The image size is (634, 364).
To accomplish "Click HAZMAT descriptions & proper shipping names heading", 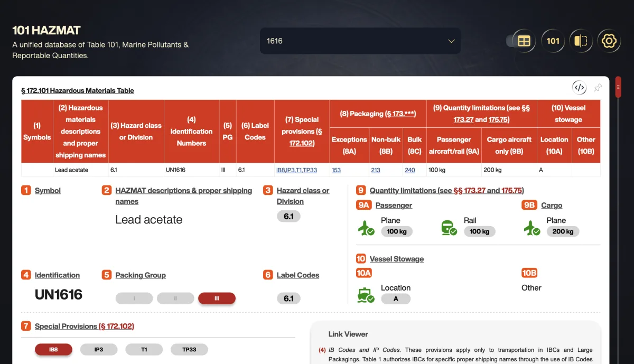I will 184,196.
